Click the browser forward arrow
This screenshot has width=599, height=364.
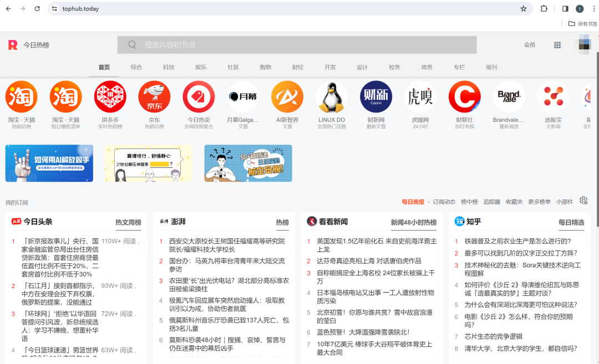coord(23,8)
